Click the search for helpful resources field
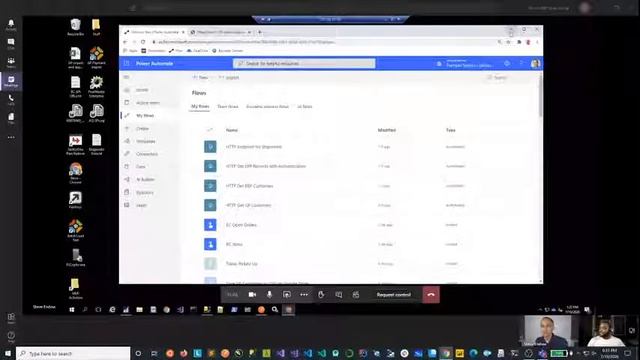The width and height of the screenshot is (640, 360). [304, 63]
